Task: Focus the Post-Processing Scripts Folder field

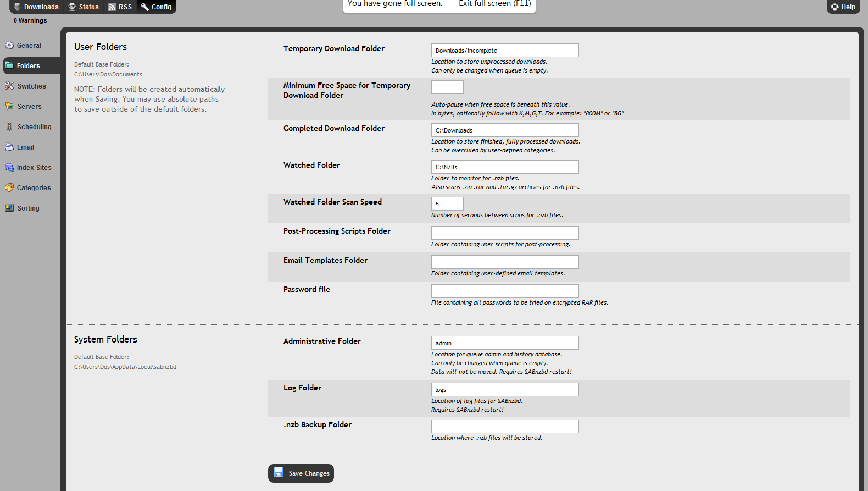Action: 505,233
